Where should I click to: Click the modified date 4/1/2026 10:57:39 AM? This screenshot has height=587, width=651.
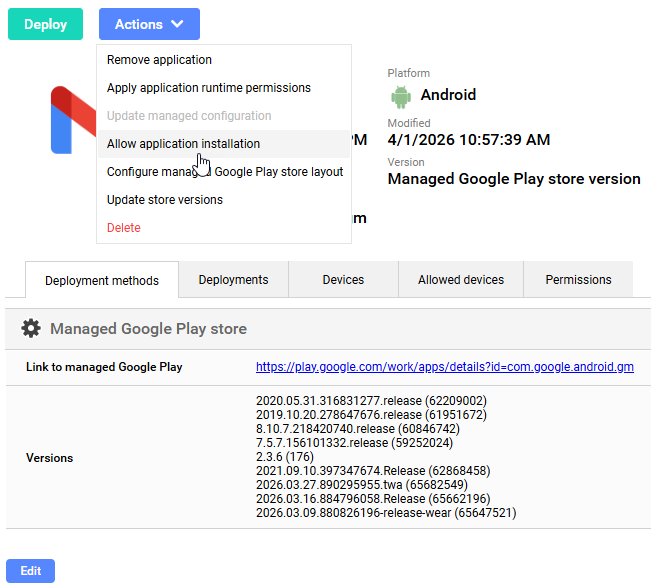(469, 139)
